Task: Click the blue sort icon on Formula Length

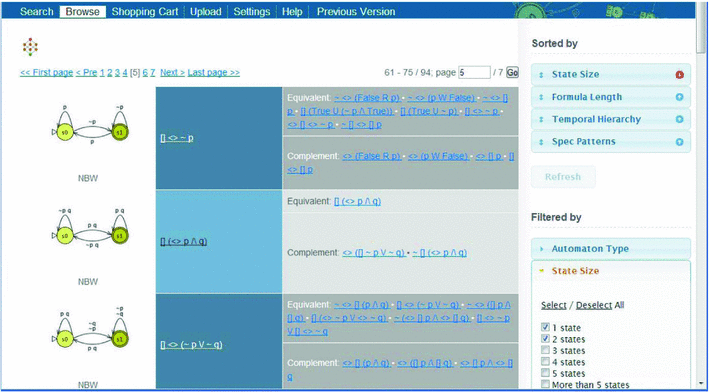Action: pos(679,97)
